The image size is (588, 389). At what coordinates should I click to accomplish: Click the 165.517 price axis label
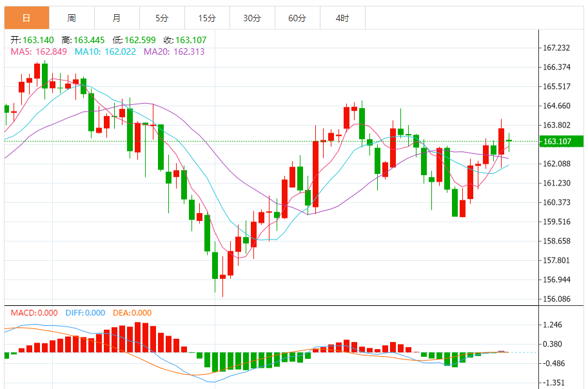(x=556, y=86)
